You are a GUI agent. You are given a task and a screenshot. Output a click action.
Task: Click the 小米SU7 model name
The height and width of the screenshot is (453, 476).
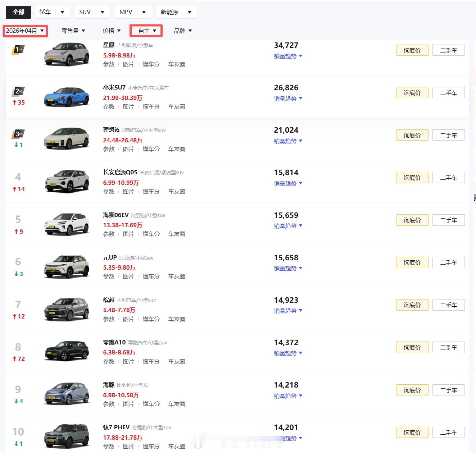click(114, 88)
